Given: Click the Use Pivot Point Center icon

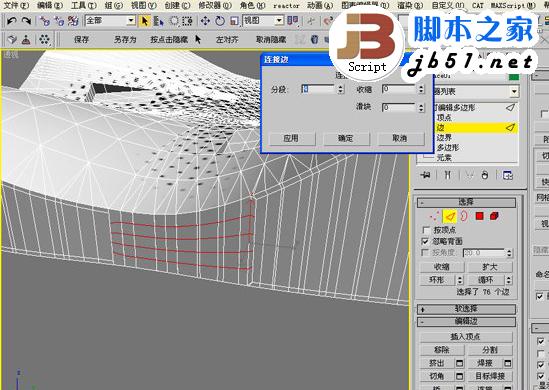Looking at the screenshot, I should tap(293, 21).
